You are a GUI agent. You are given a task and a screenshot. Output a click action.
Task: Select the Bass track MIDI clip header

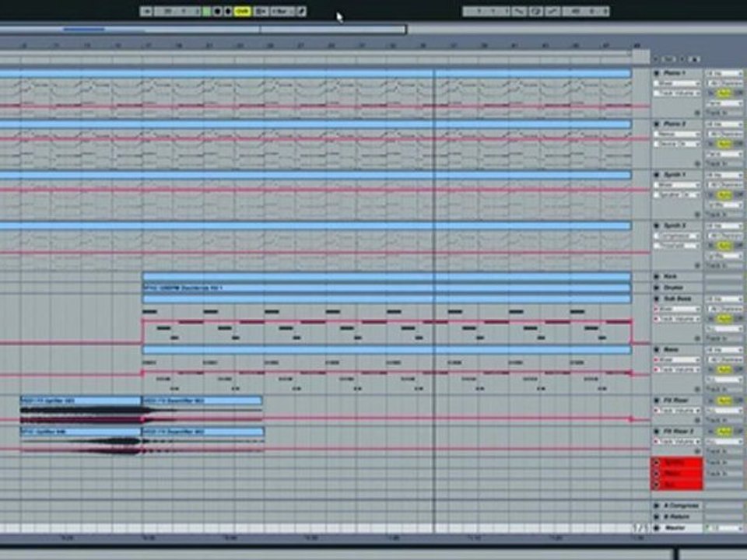point(387,350)
